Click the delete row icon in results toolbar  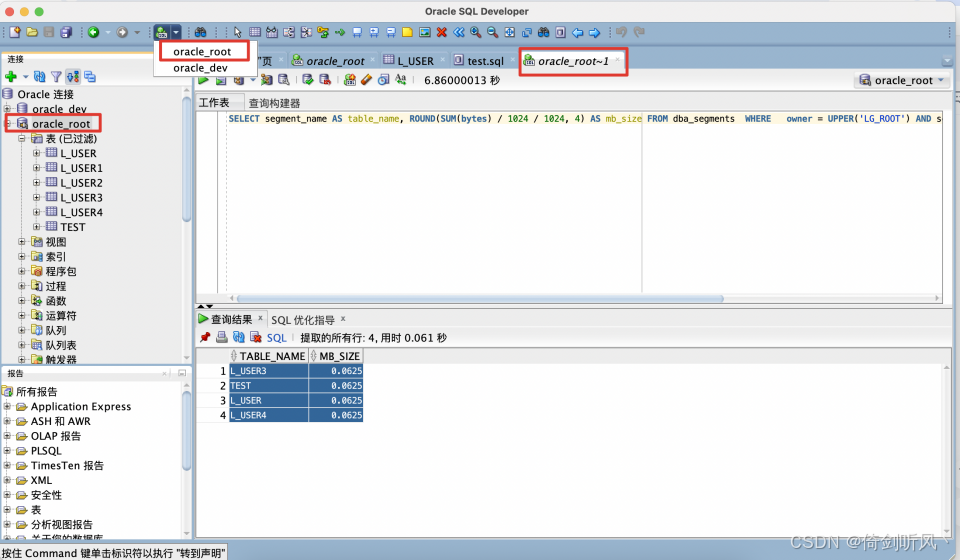(x=256, y=337)
